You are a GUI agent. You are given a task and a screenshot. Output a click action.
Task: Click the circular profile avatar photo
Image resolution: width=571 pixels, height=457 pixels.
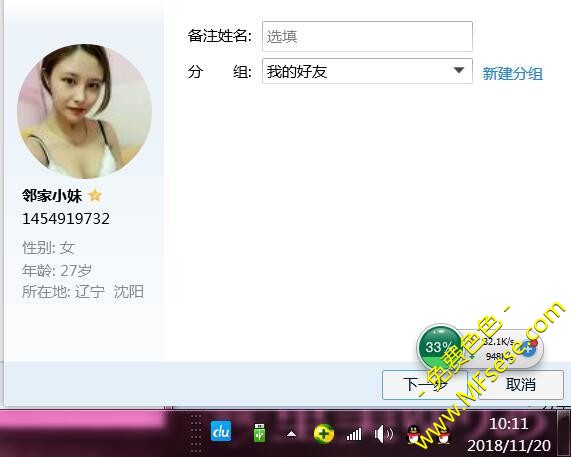tap(84, 111)
